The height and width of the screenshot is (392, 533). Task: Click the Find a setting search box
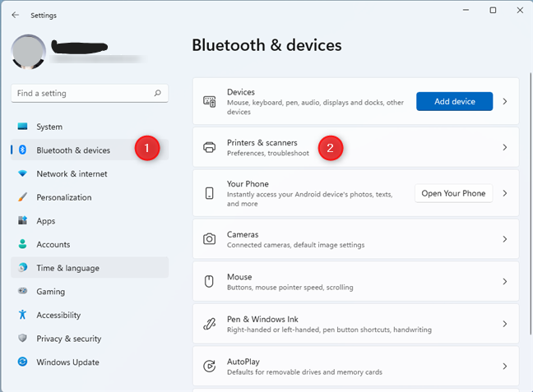[90, 93]
